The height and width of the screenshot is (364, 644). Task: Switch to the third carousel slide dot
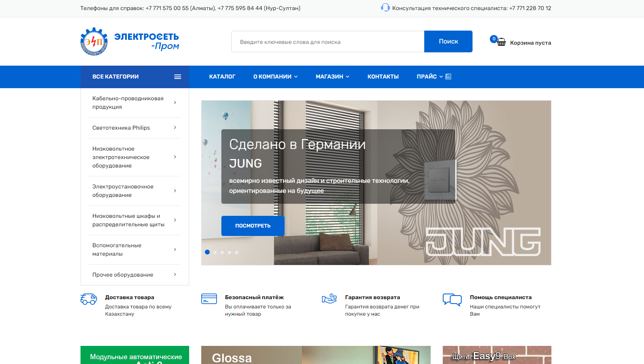(222, 252)
